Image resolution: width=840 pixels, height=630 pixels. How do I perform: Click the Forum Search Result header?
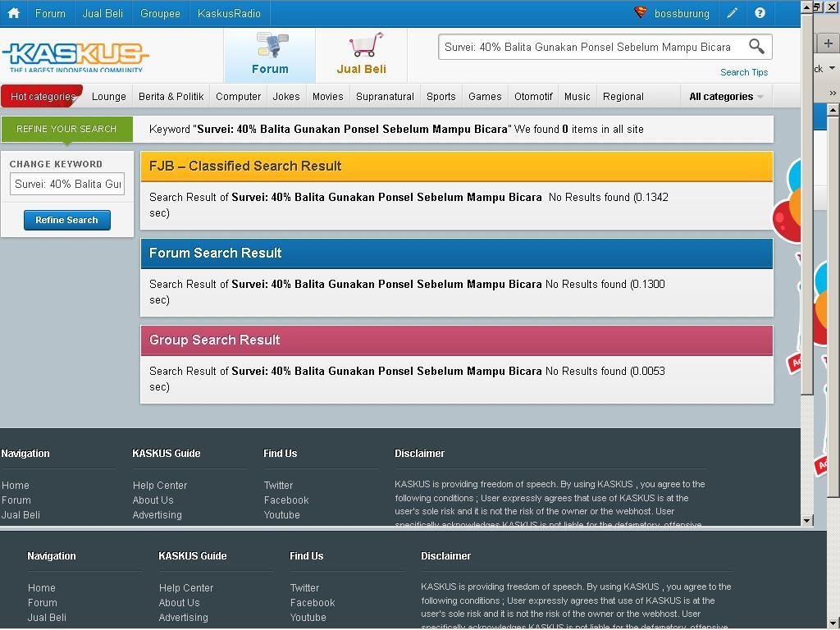[x=456, y=253]
